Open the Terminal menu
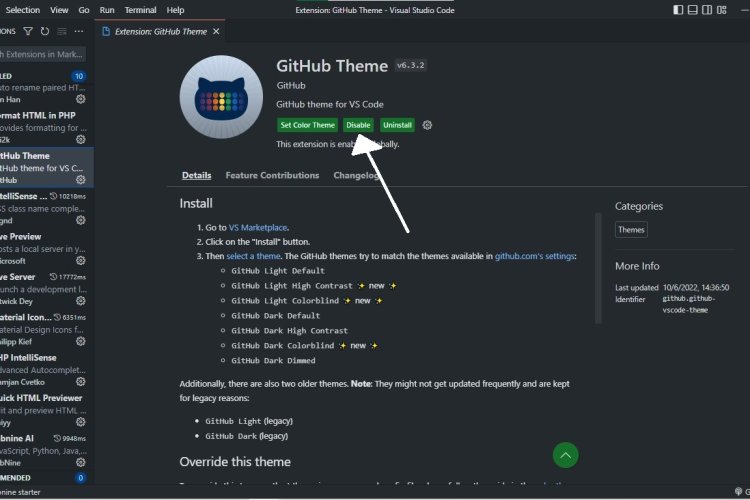Viewport: 750px width, 500px height. (x=140, y=10)
